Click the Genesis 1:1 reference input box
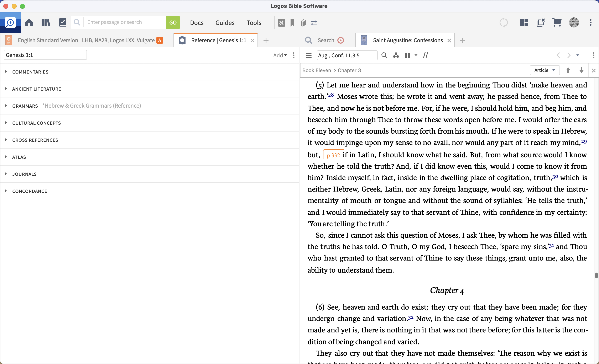The image size is (599, 364). point(45,55)
